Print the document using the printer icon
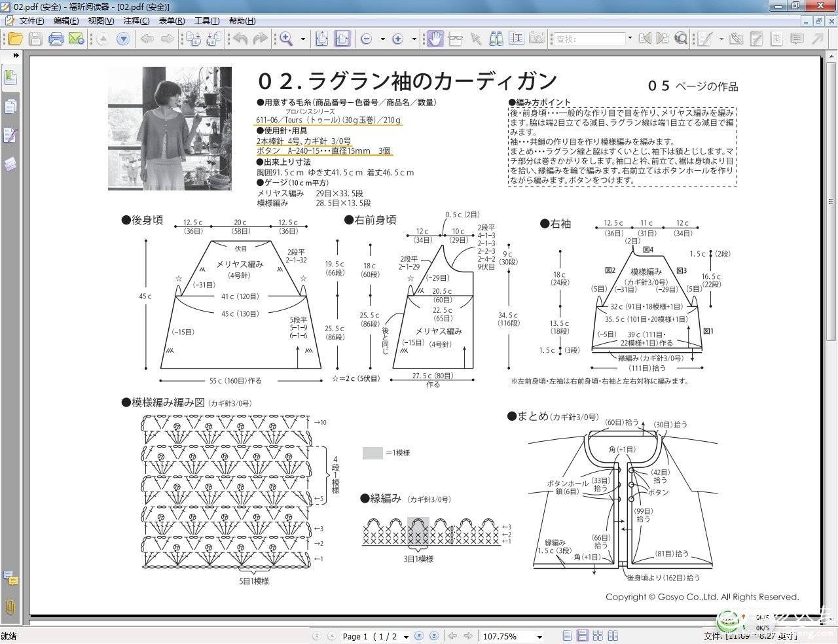838x644 pixels. click(x=56, y=39)
